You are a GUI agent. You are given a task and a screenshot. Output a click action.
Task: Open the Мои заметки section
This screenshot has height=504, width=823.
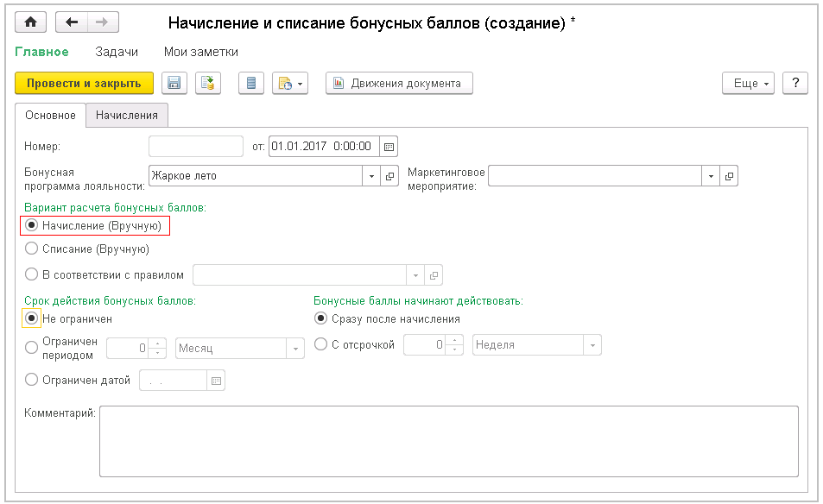201,52
